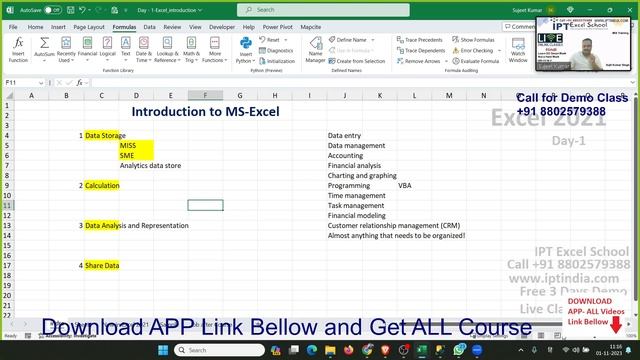
Task: Click Show Formulas
Action: (x=473, y=40)
